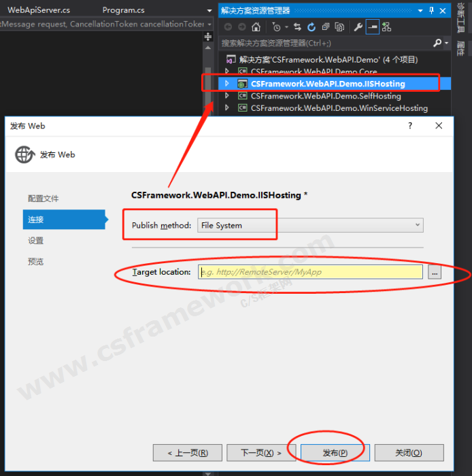Click the Refresh icon in Solution Explorer toolbar
The image size is (472, 476).
[311, 27]
